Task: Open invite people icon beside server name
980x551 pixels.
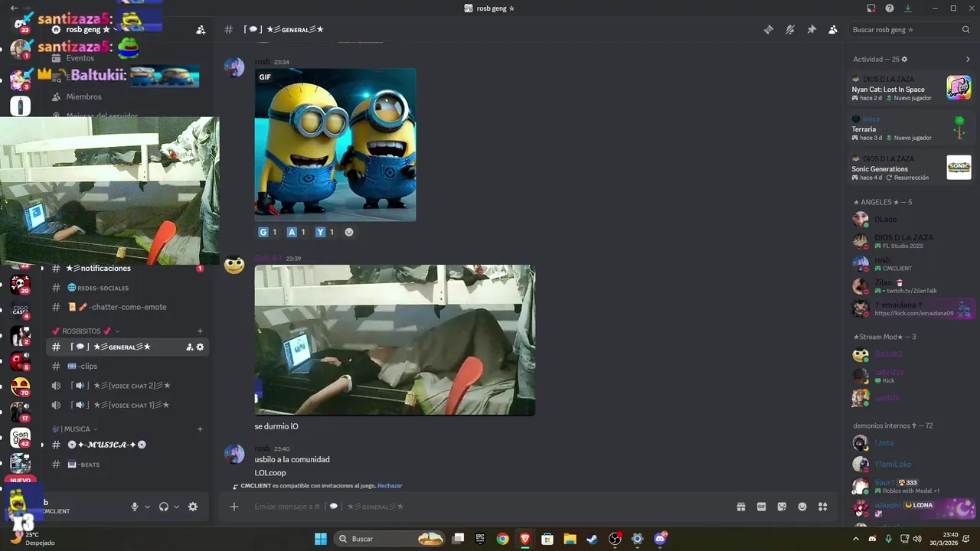Action: pos(201,30)
